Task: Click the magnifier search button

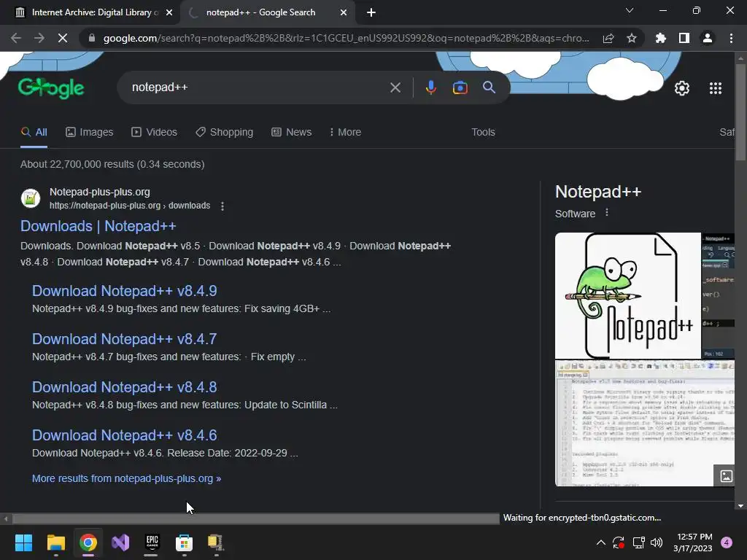Action: (x=489, y=87)
